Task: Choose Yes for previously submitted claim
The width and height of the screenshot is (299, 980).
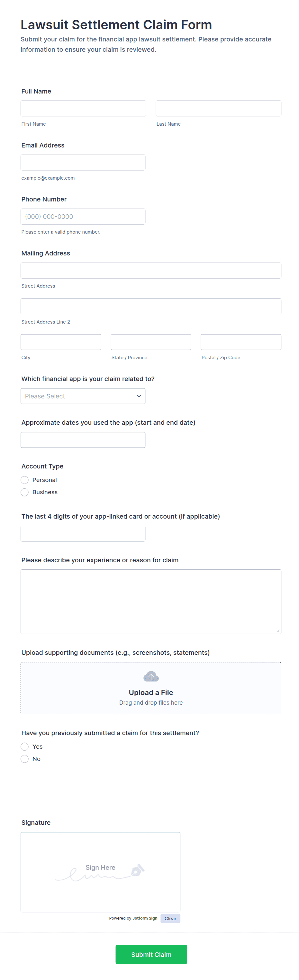Action: [x=25, y=746]
